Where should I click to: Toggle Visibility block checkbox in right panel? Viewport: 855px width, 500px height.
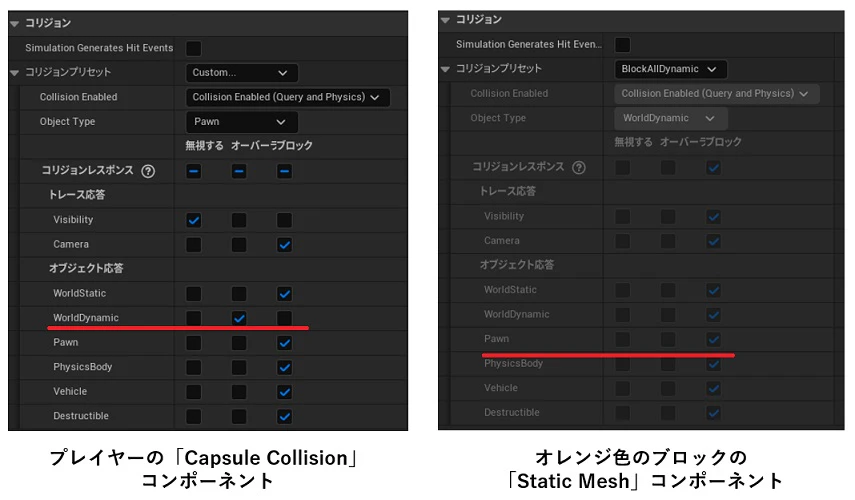coord(713,217)
